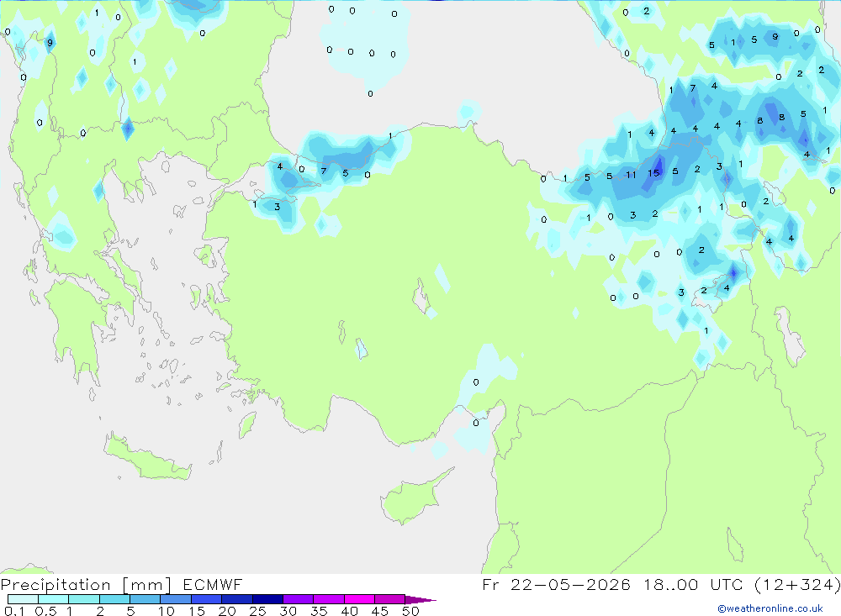Click the 'Precipitation [mm]' title text
The width and height of the screenshot is (841, 616).
(x=86, y=584)
